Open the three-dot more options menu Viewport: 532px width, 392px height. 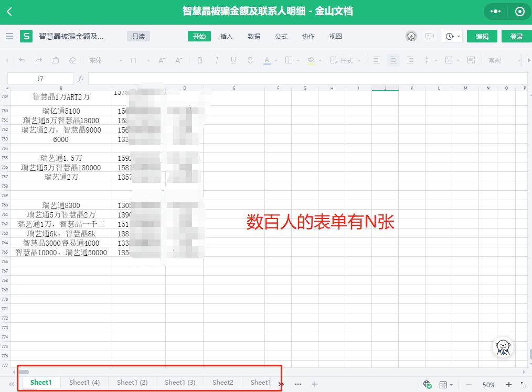495,12
